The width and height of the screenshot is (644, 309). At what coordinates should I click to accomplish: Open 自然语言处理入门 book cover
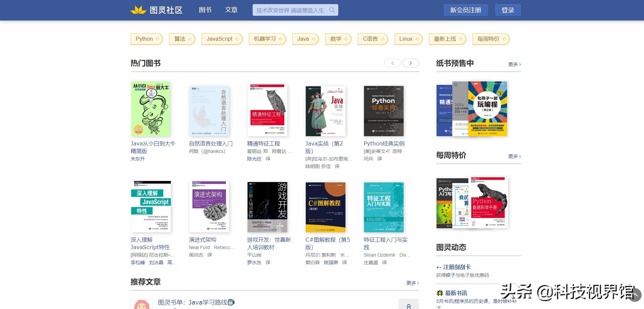(x=209, y=111)
